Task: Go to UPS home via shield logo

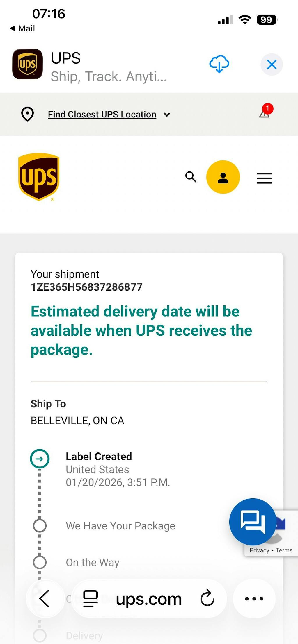Action: click(x=39, y=177)
